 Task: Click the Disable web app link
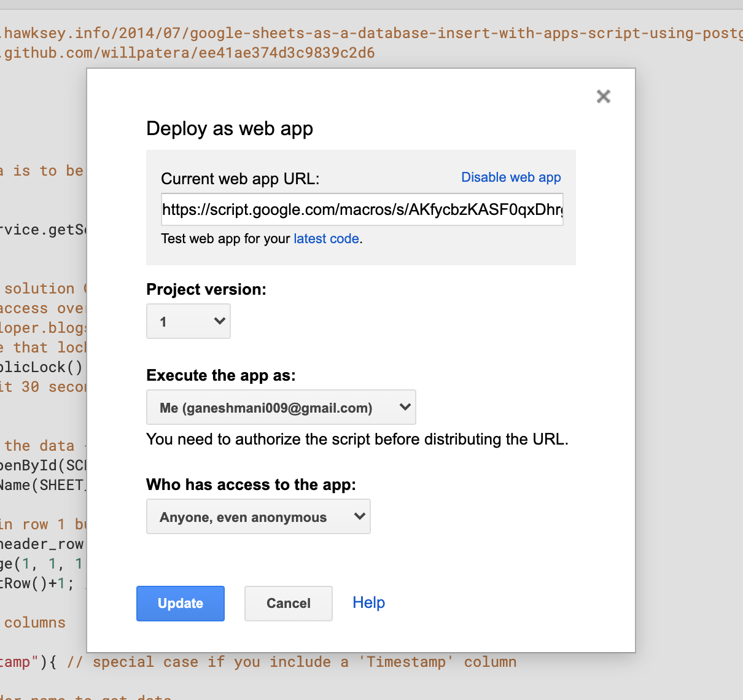point(511,177)
